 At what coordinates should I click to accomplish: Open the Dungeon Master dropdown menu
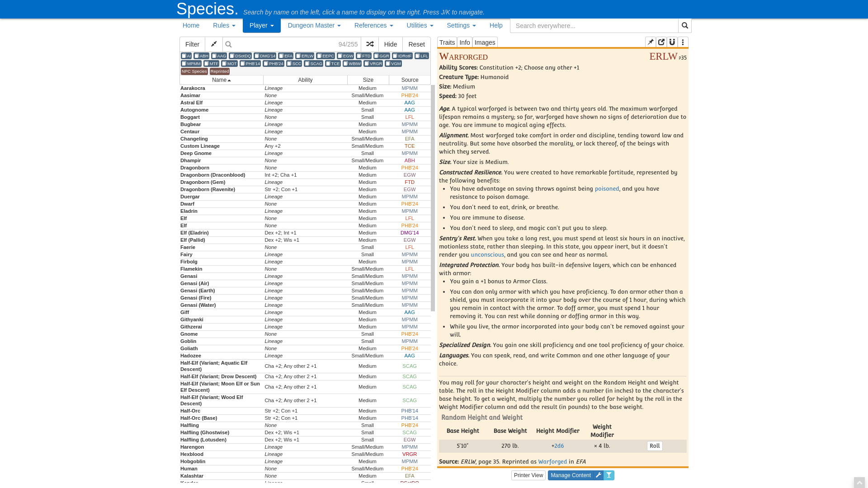pos(314,25)
